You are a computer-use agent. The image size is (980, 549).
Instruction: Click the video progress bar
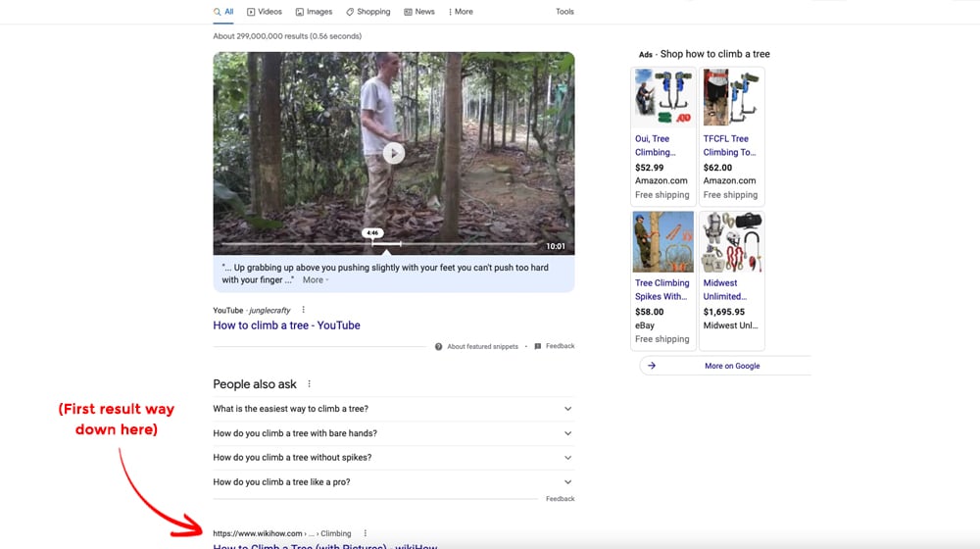378,244
